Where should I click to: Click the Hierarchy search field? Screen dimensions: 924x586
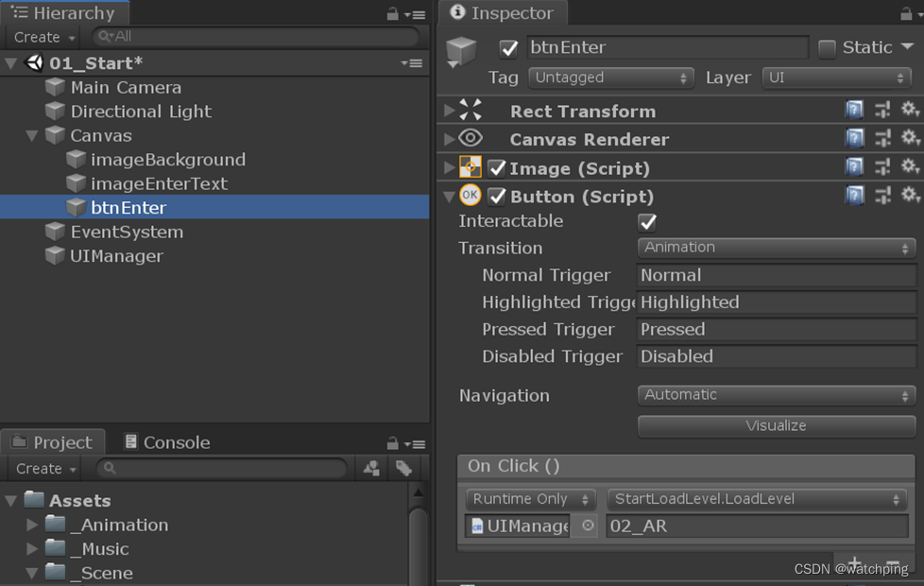click(x=255, y=37)
